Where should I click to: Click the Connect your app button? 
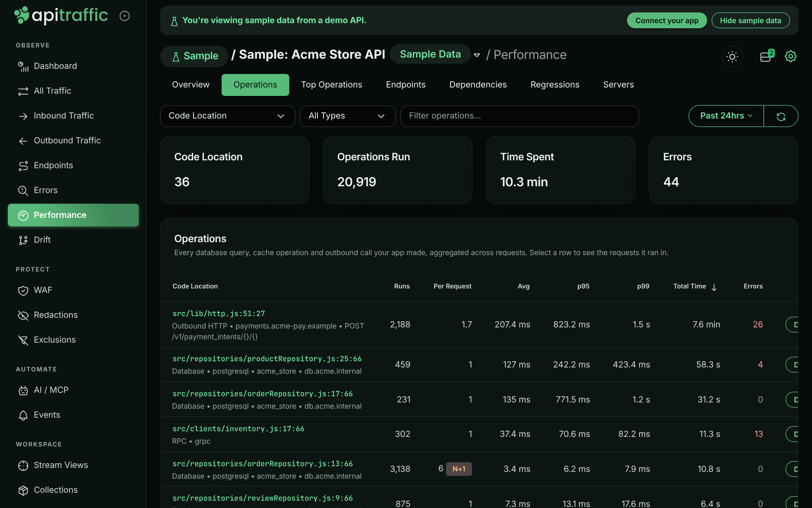point(667,21)
